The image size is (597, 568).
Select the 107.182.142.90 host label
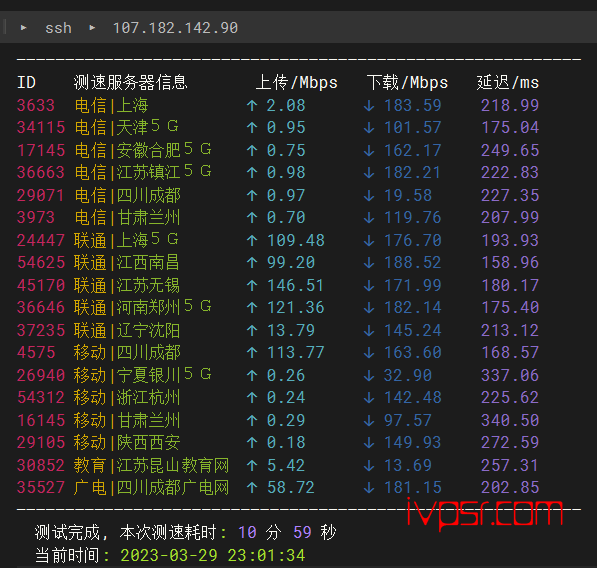[176, 28]
